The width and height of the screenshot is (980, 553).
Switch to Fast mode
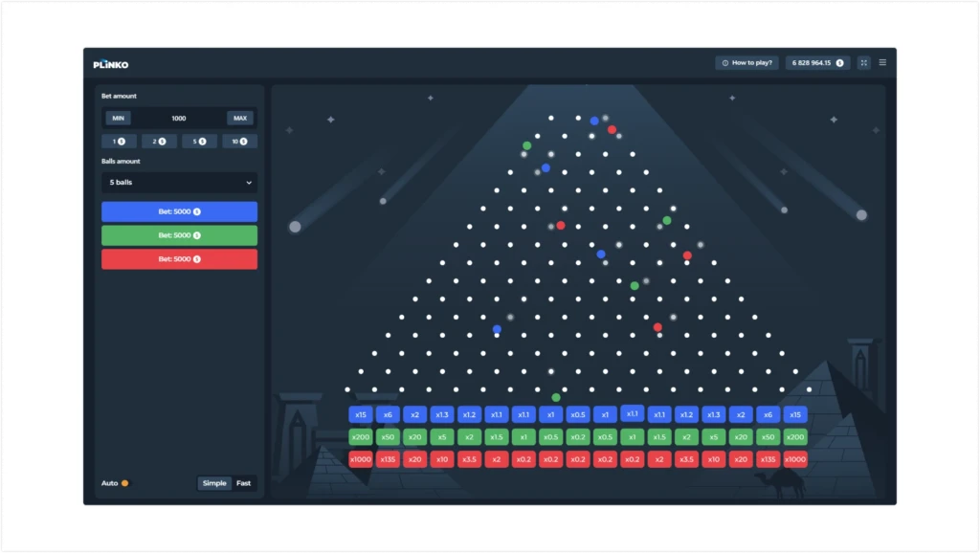(244, 483)
